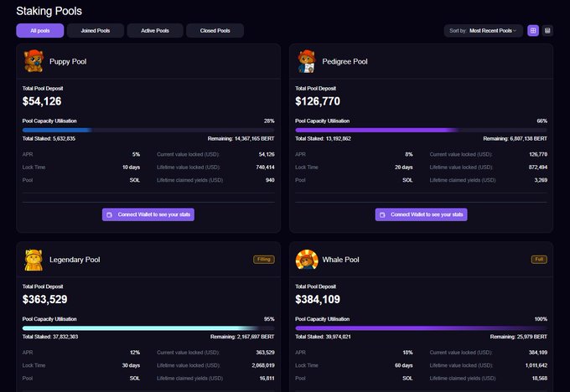
Task: Click the $384,109 total deposit value
Action: point(318,299)
